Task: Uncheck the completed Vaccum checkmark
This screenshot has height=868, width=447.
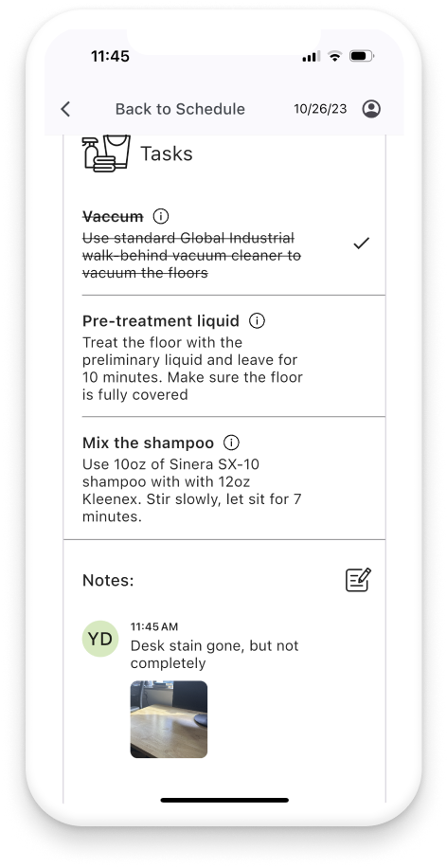Action: click(x=361, y=243)
